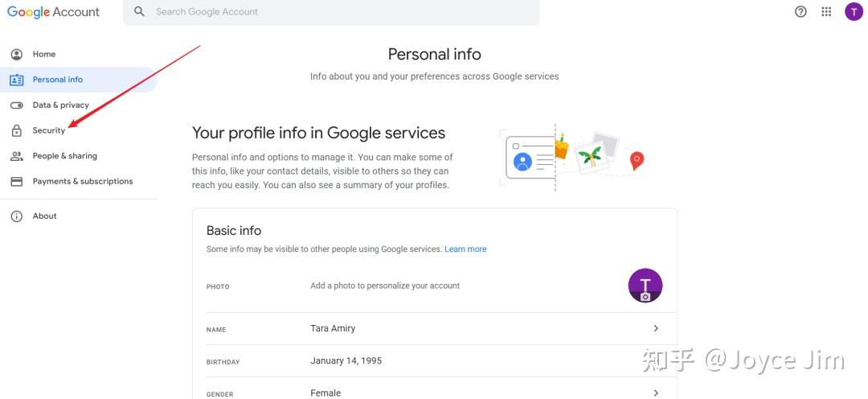
Task: Select Personal info in the sidebar
Action: 58,80
